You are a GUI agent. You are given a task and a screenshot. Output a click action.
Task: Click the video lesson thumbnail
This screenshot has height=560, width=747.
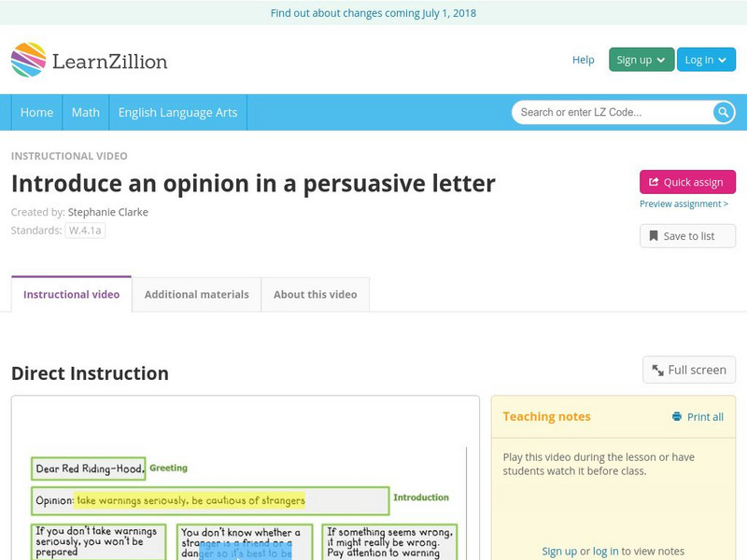[245, 485]
